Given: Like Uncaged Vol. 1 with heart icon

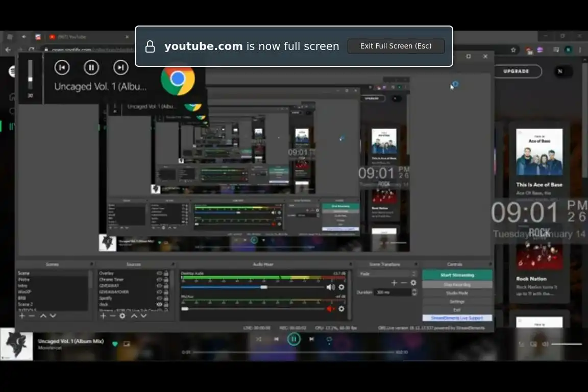Looking at the screenshot, I should pos(115,344).
